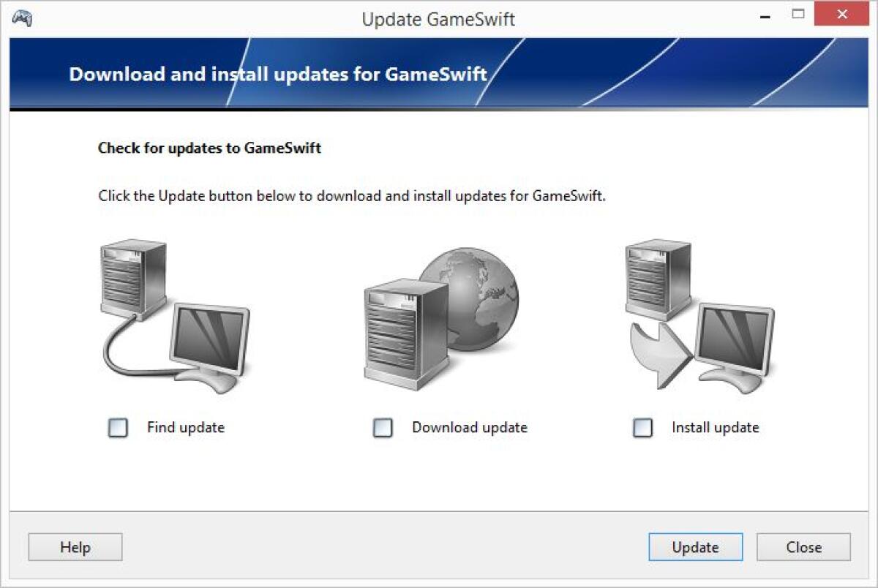Image resolution: width=878 pixels, height=588 pixels.
Task: Click the GameSwift gamepad icon in title bar
Action: (22, 15)
